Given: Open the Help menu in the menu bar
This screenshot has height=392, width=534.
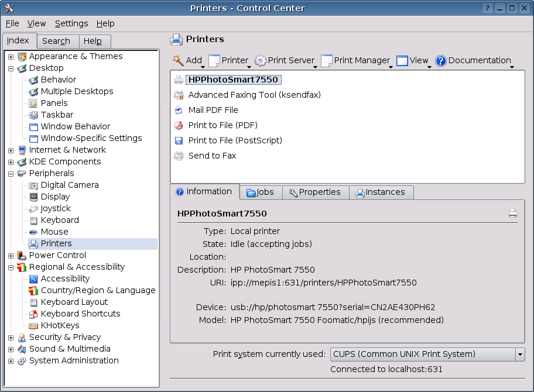Looking at the screenshot, I should coord(105,23).
